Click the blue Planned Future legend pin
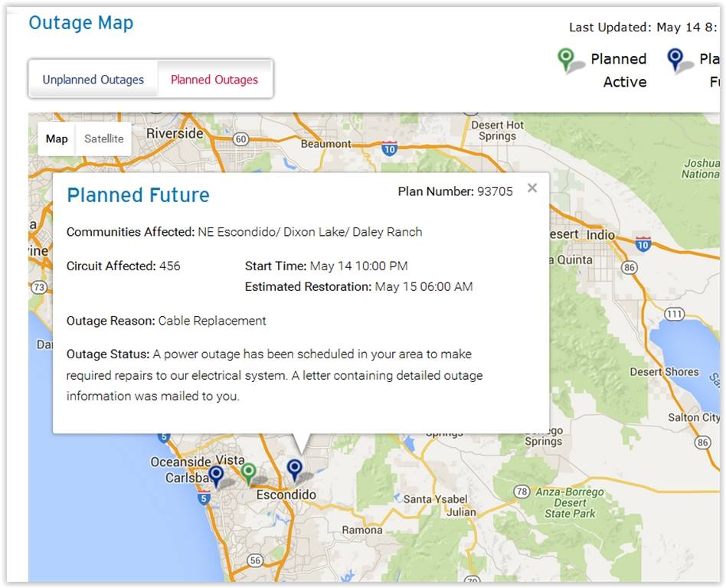Viewport: 726px width, 588px height. tap(675, 60)
